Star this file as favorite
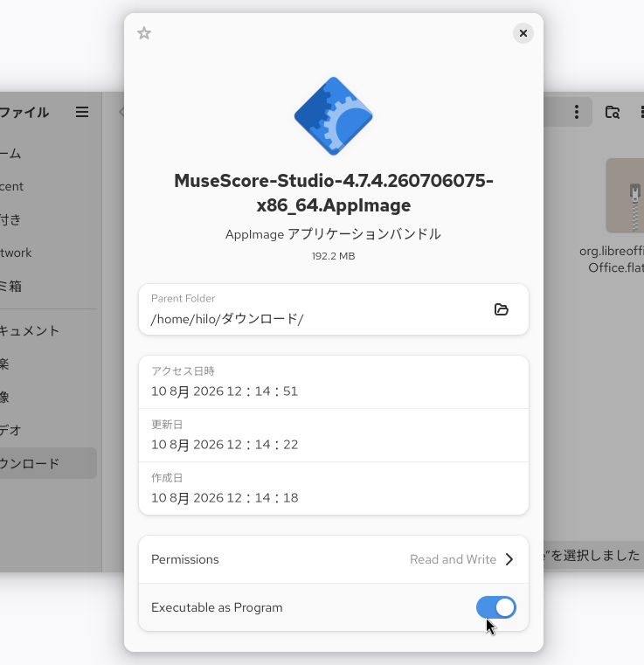Screen dimensions: 644x665 pos(144,33)
